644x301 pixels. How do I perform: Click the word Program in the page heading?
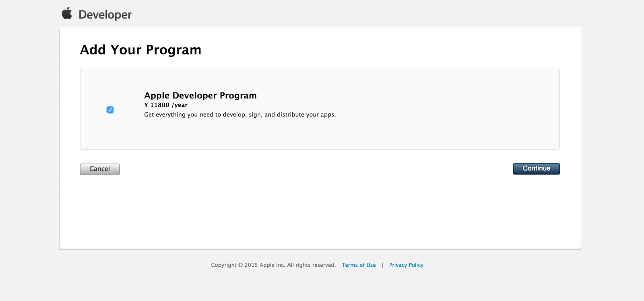[x=173, y=50]
